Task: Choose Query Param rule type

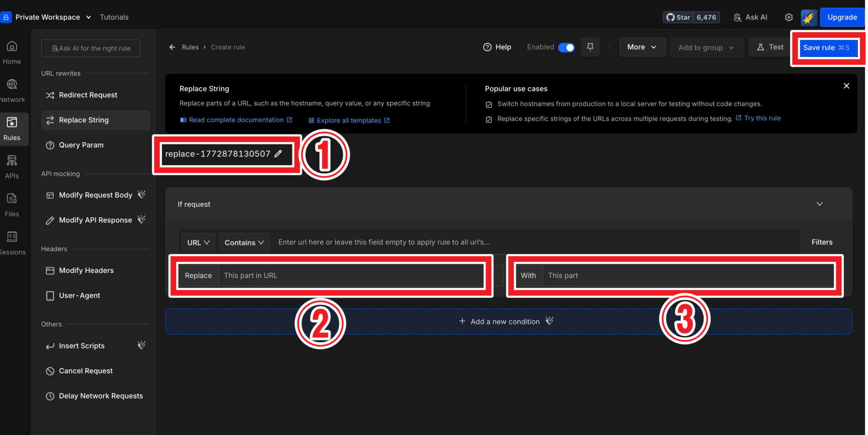Action: [81, 145]
